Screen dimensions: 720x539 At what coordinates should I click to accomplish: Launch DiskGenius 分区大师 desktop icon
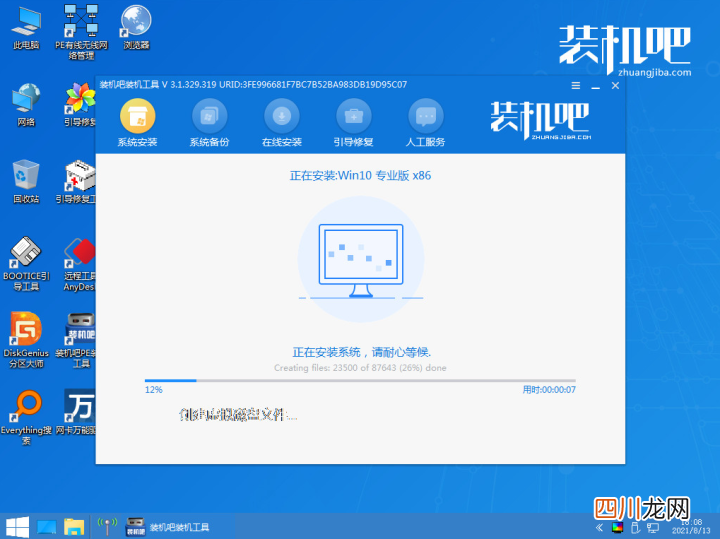tap(26, 340)
